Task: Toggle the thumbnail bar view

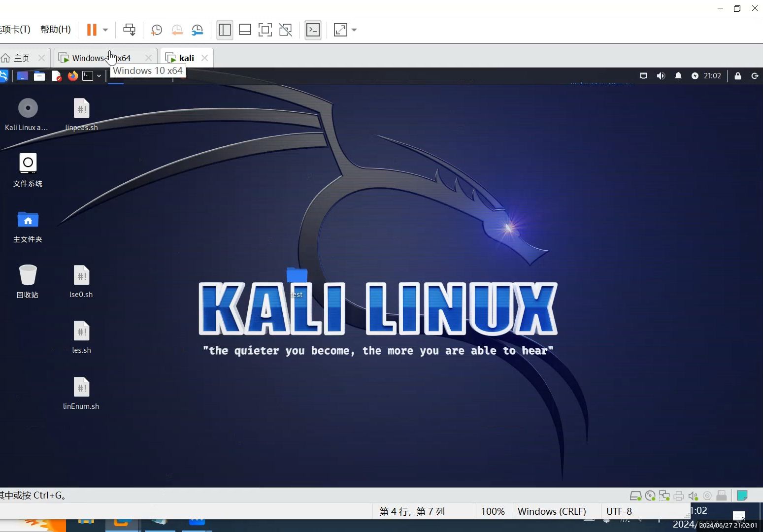Action: (x=245, y=30)
